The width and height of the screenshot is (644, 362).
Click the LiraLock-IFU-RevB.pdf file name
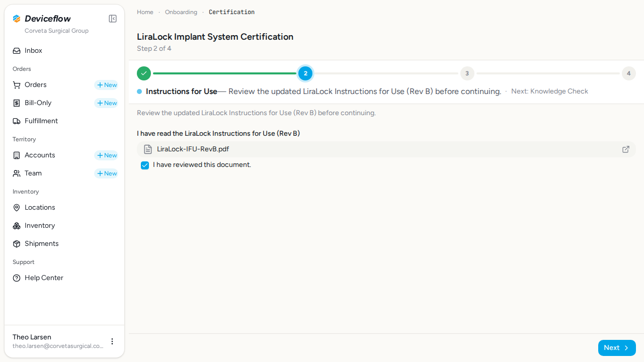pos(193,149)
